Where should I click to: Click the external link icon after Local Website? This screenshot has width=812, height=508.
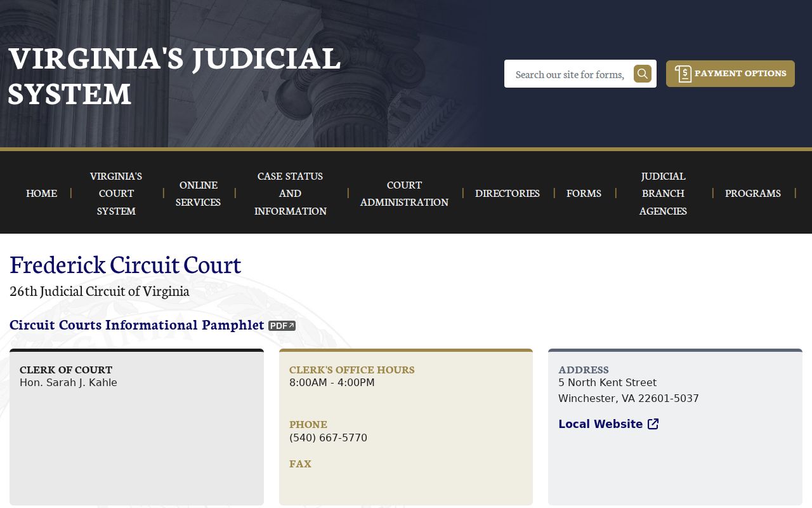(653, 424)
